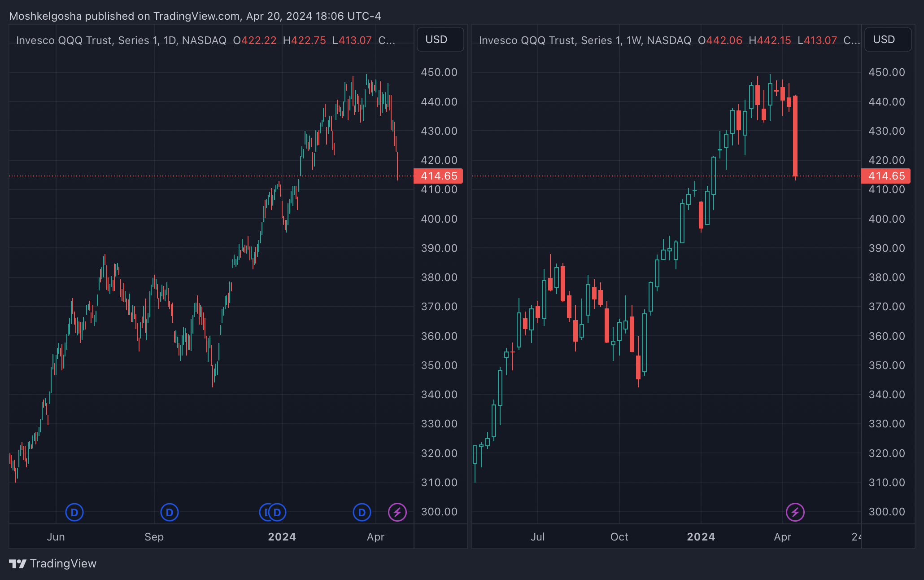Click the L413.07 low value on weekly chart
924x580 pixels.
point(817,40)
